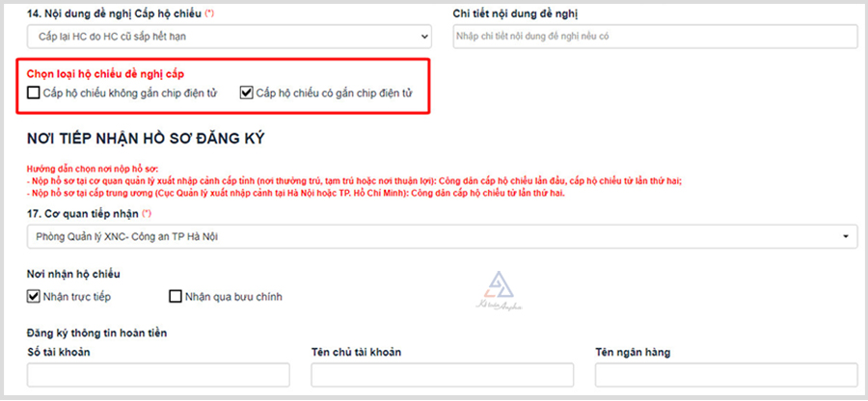The image size is (868, 401).
Task: Click the "Nơi nhận hộ chiếu" label
Action: (73, 274)
